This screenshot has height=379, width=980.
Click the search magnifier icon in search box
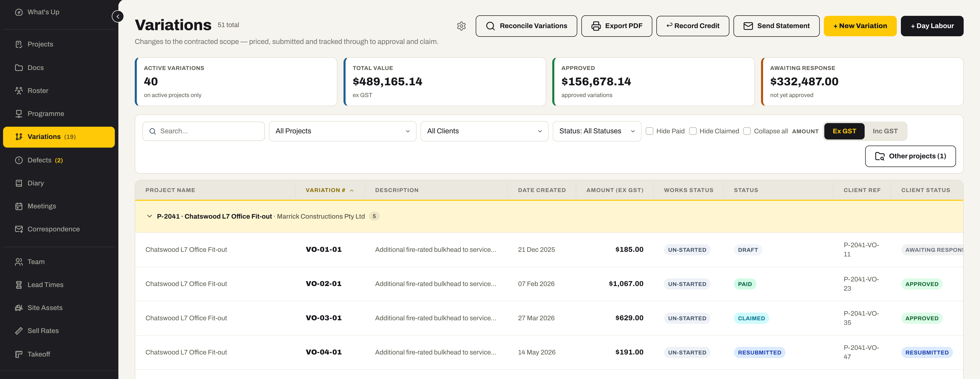point(153,131)
